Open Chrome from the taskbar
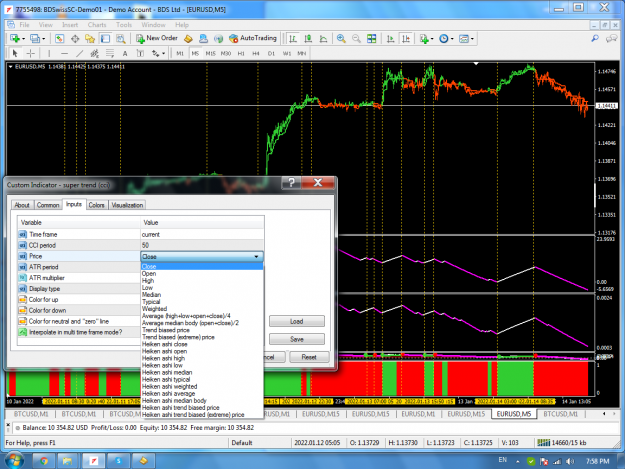Viewport: 625px width, 469px height. pos(44,461)
